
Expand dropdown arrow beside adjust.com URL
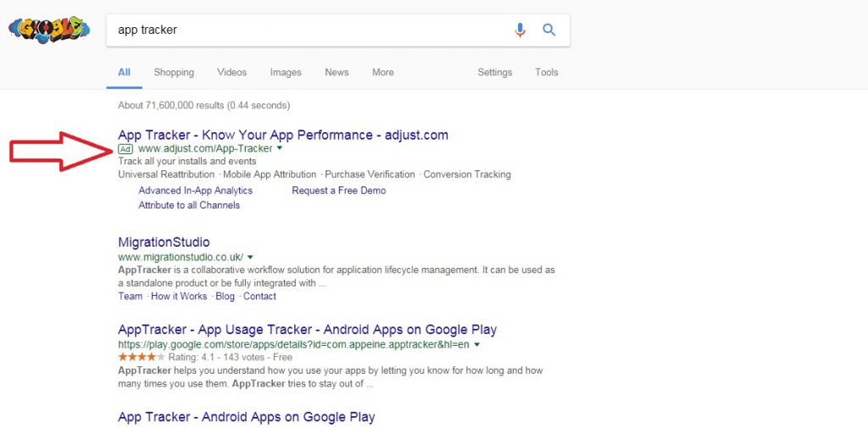pos(280,148)
